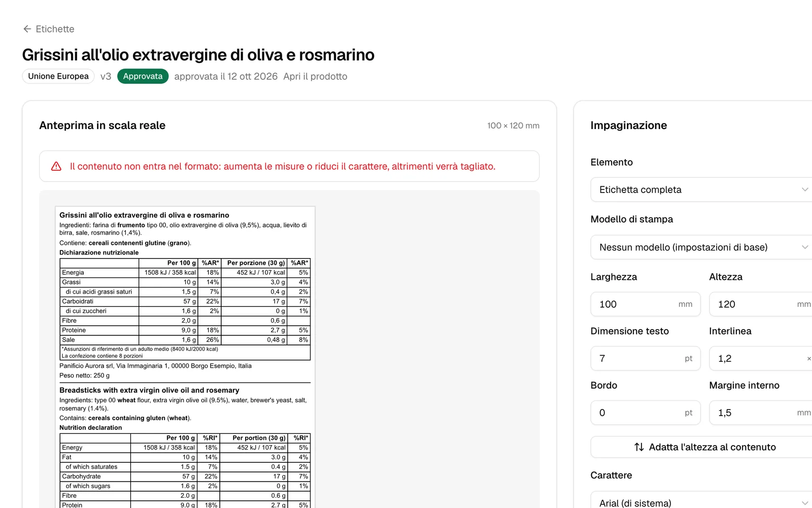Viewport: 812px width, 508px height.
Task: Go back to Etichette list
Action: point(49,29)
